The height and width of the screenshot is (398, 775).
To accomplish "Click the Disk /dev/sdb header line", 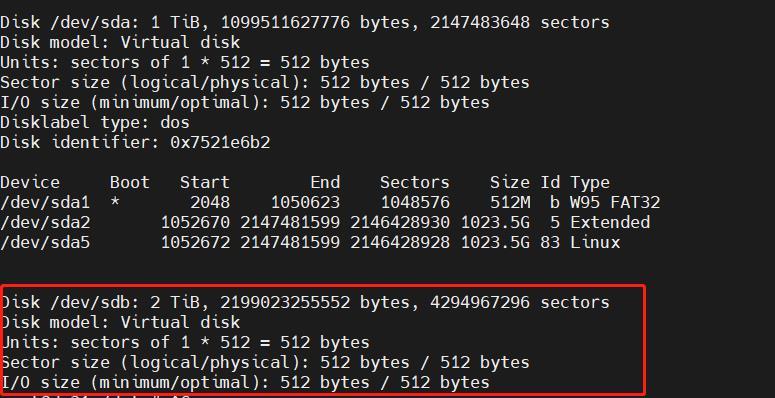I will [x=304, y=302].
